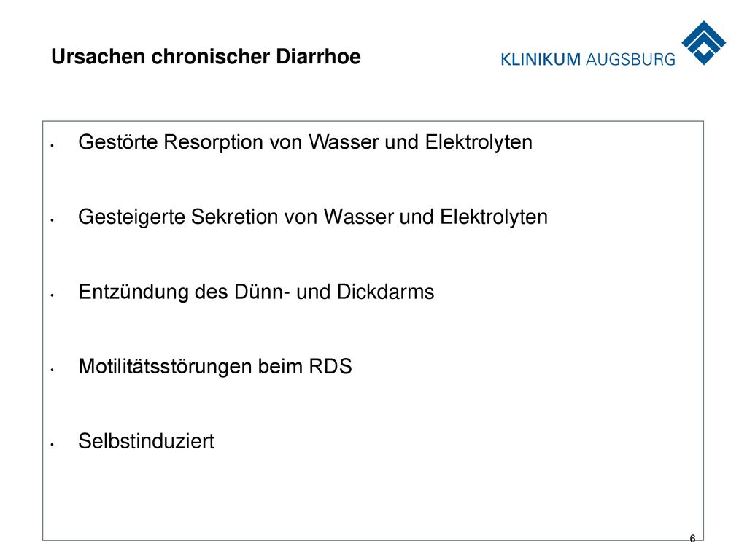Image resolution: width=747 pixels, height=560 pixels.
Task: Click the bullet Gesteigerte Sekretion von Wasser
Action: pos(313,217)
